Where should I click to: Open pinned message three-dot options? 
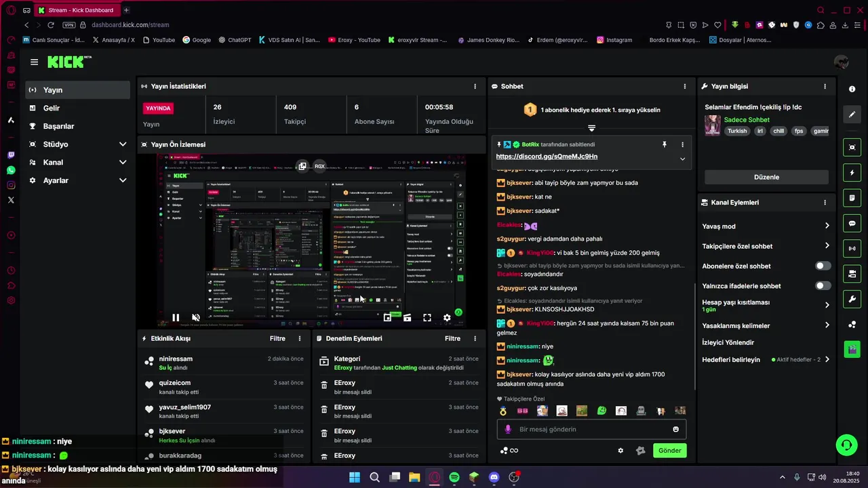[682, 144]
